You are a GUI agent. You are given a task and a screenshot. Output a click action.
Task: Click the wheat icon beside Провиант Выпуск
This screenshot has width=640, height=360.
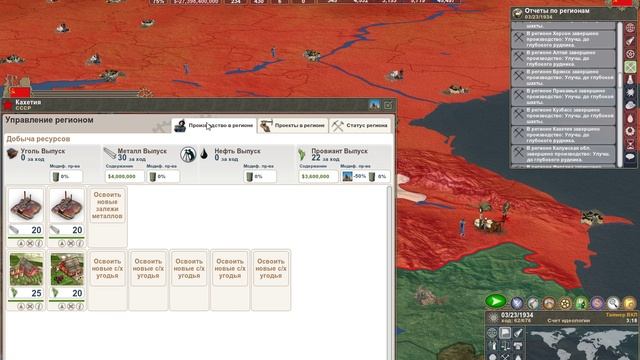302,154
